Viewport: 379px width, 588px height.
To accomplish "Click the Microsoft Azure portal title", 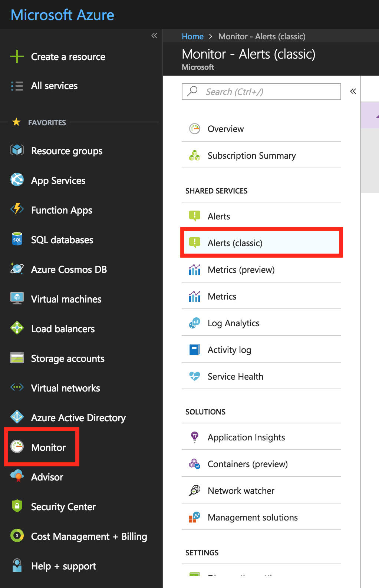I will pyautogui.click(x=62, y=15).
